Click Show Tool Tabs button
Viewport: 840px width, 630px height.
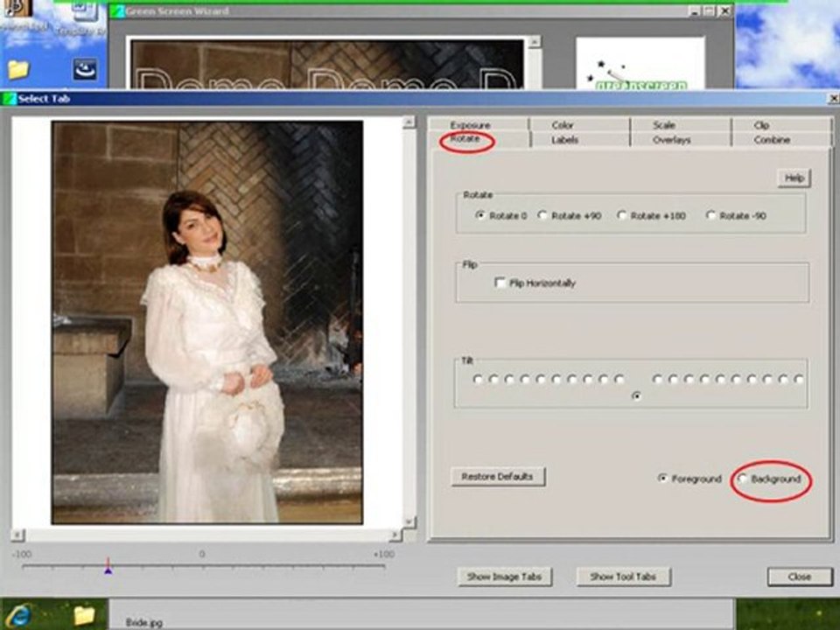pos(623,577)
